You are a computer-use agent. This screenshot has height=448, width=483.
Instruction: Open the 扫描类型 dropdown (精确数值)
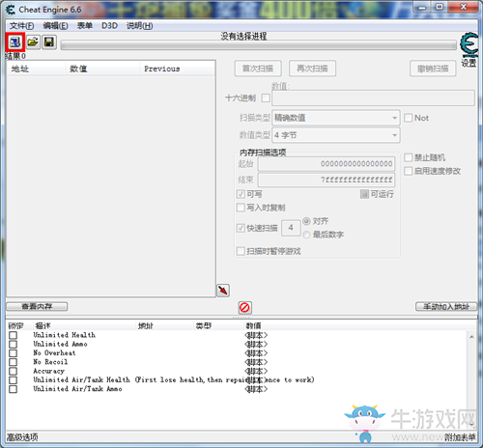click(x=336, y=118)
